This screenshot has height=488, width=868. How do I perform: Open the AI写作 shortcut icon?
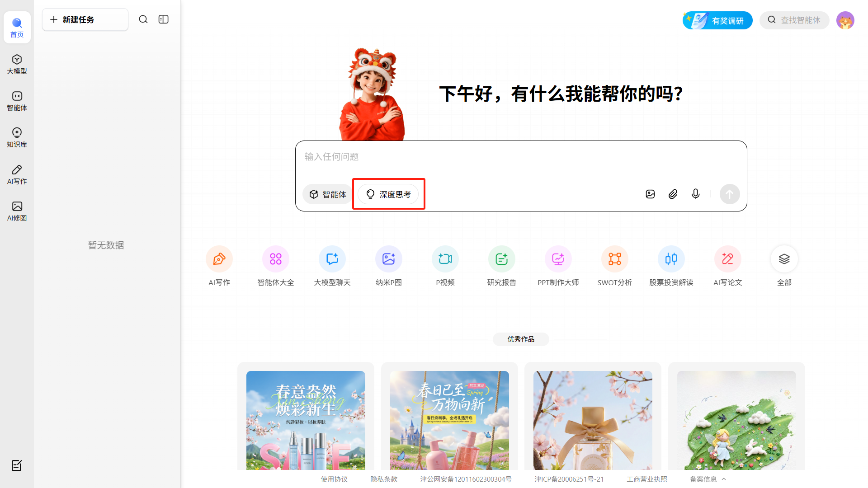[219, 259]
